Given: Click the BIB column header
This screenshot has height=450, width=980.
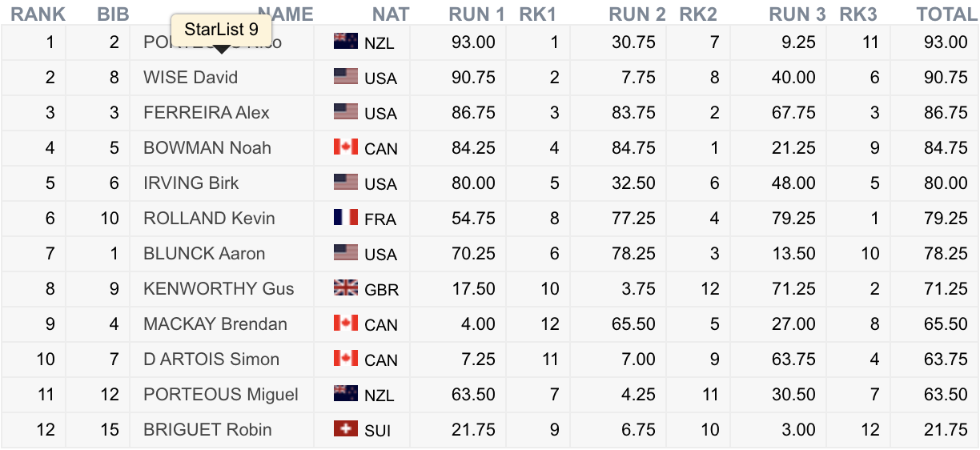Looking at the screenshot, I should [113, 14].
